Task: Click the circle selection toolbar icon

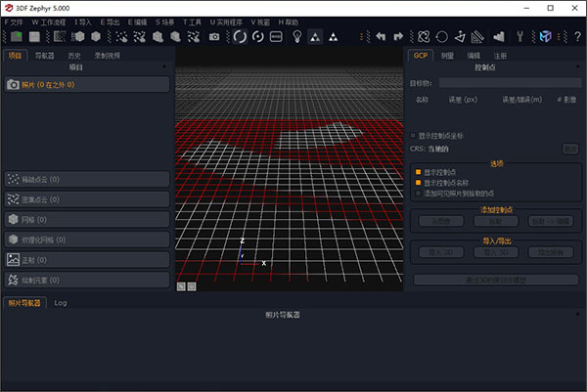Action: coord(442,36)
